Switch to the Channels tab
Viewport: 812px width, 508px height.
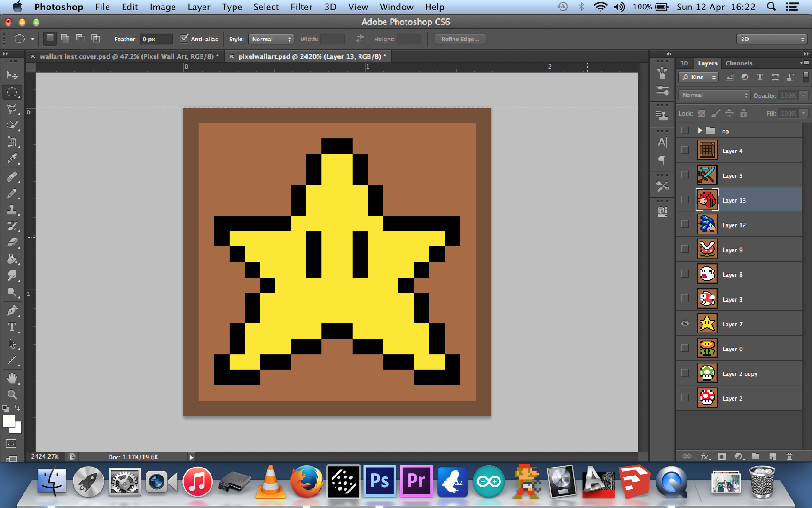(x=739, y=63)
